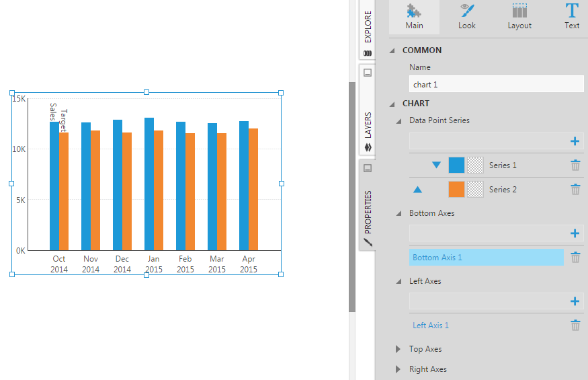This screenshot has height=380, width=588.
Task: Collapse the CHART section
Action: pyautogui.click(x=392, y=104)
